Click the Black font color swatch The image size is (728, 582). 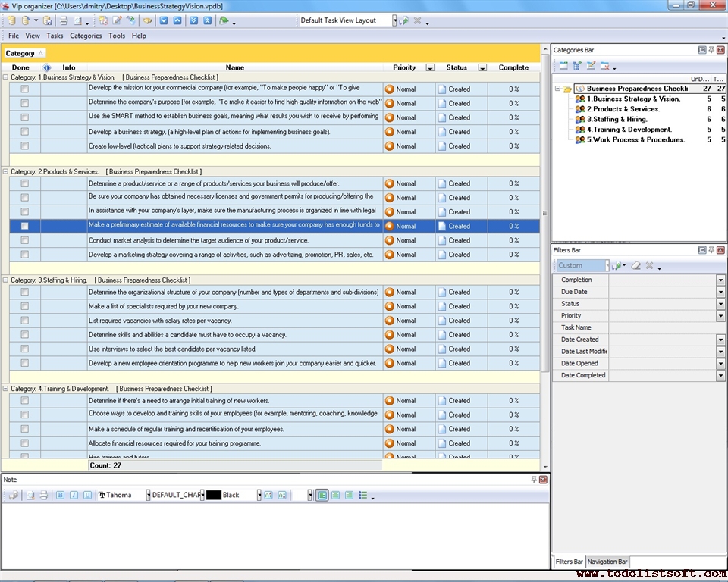[x=214, y=495]
